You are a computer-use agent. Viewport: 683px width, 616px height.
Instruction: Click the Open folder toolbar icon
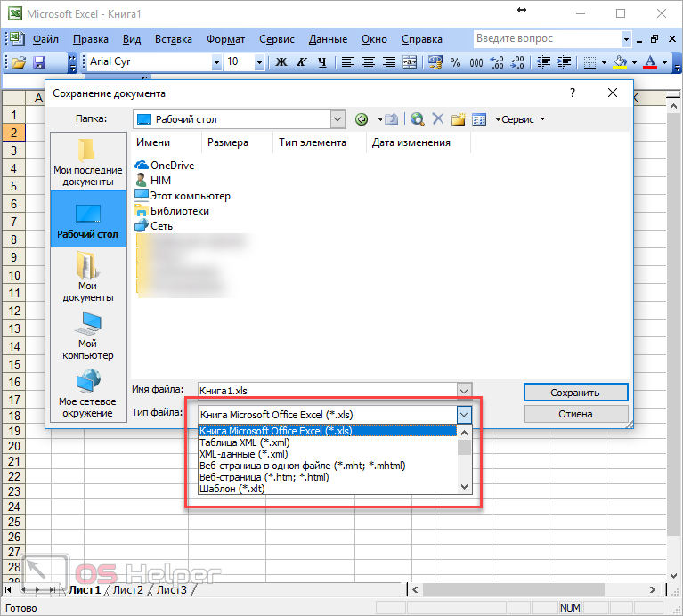[x=19, y=62]
